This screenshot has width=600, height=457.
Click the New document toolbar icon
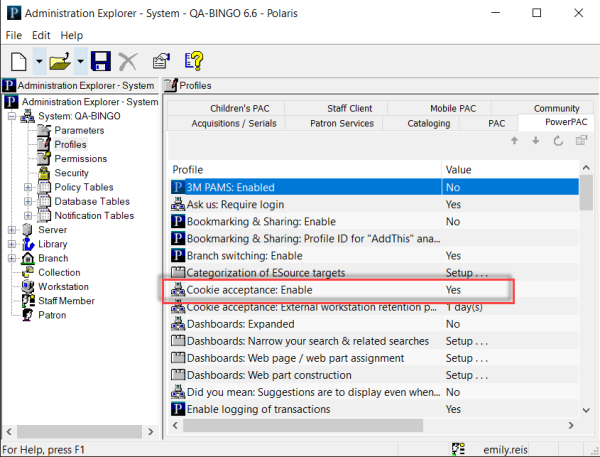(x=18, y=61)
